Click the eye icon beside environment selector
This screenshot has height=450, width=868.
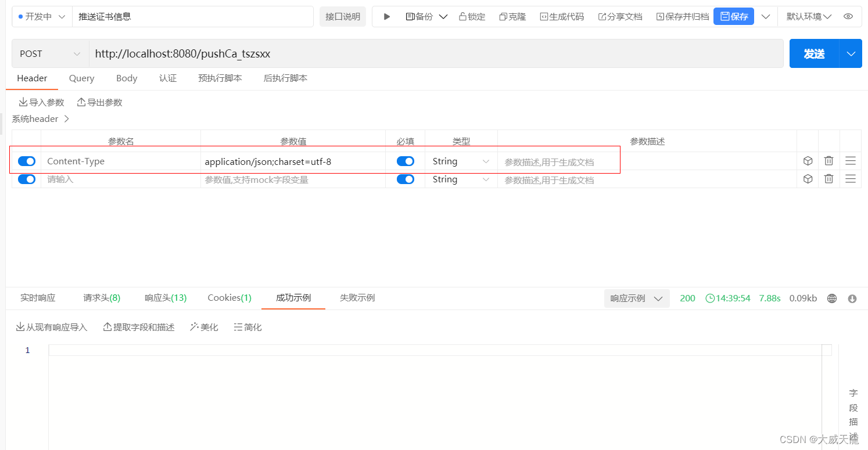(x=848, y=17)
